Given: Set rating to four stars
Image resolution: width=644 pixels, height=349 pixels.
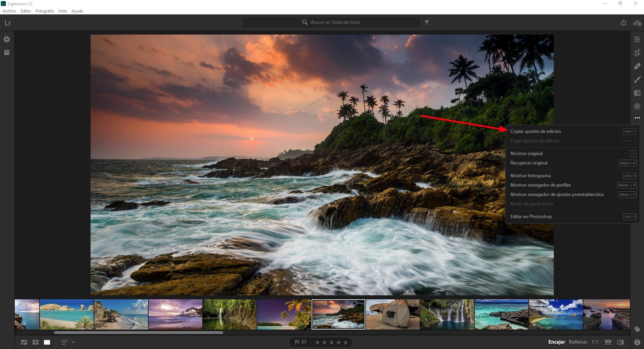Looking at the screenshot, I should pyautogui.click(x=338, y=342).
